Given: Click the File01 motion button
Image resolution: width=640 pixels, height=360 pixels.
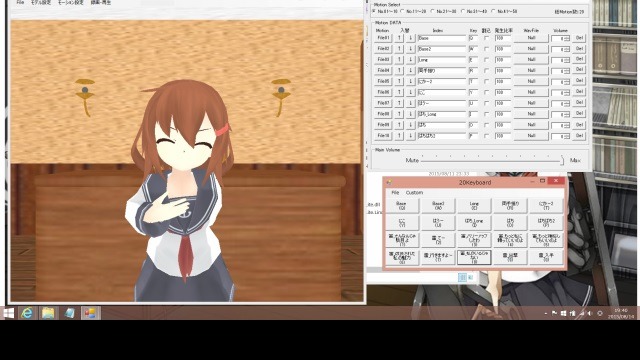Looking at the screenshot, I should (x=383, y=38).
